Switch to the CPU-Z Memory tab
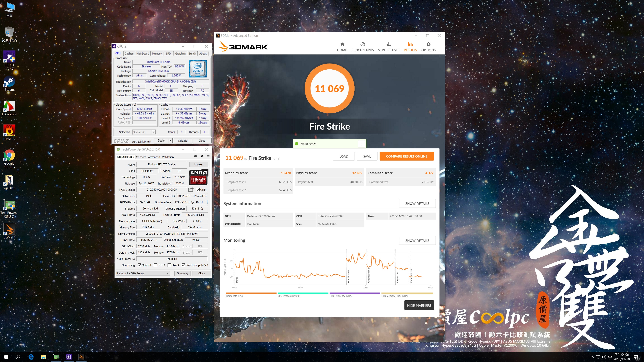This screenshot has height=362, width=644. coord(157,53)
